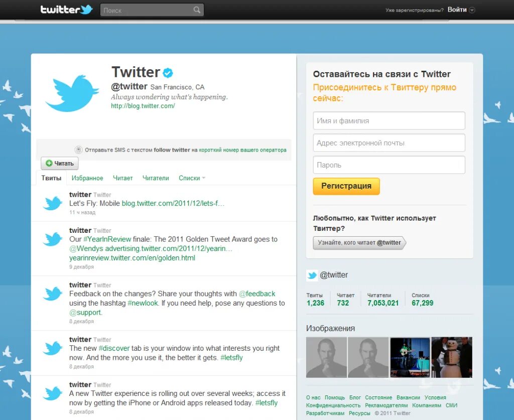Click the Читать follow button
Viewport: 514px width, 420px height.
pyautogui.click(x=60, y=163)
